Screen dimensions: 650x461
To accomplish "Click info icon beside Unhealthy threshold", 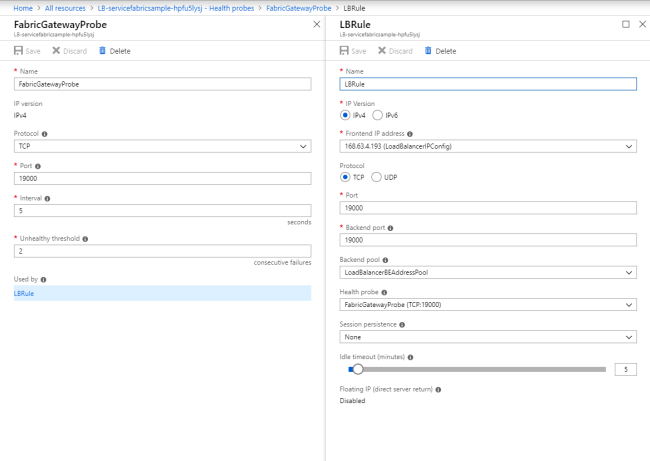I will coord(85,239).
